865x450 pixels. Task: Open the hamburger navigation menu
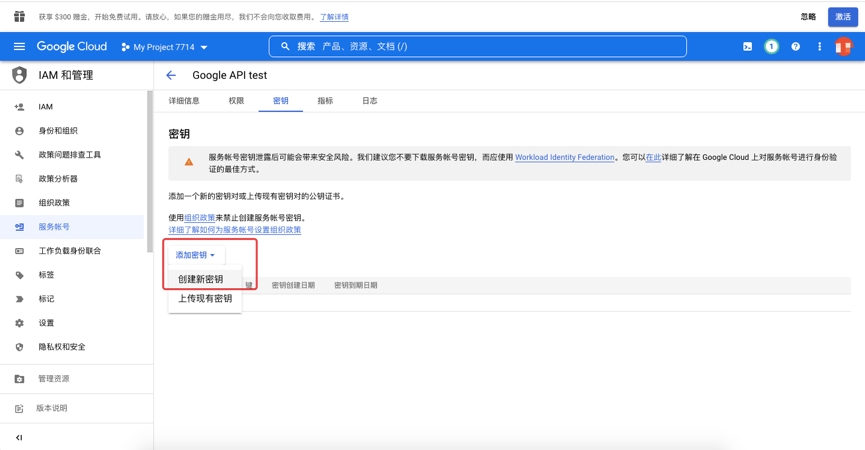click(x=19, y=46)
